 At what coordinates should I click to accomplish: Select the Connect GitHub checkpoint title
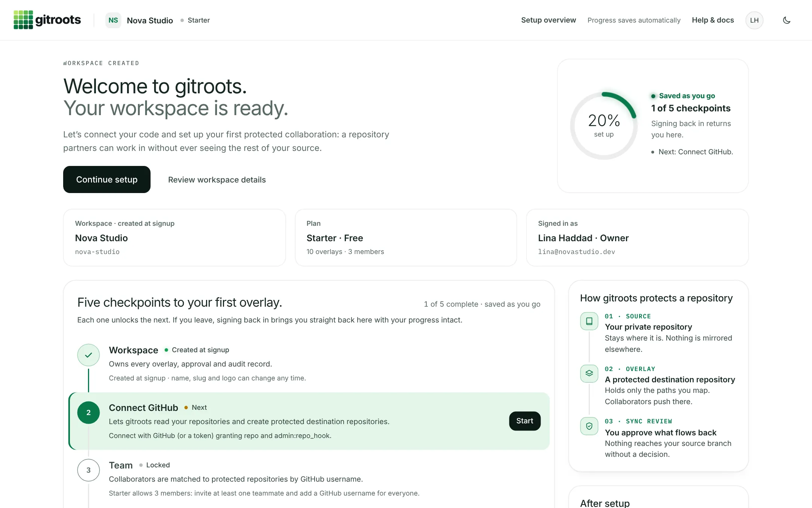coord(143,408)
